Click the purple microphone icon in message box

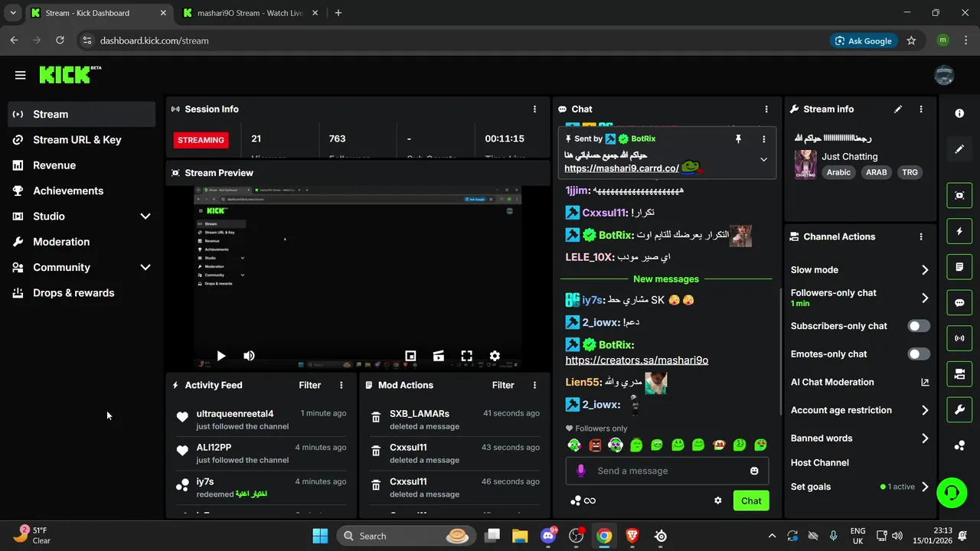tap(581, 471)
